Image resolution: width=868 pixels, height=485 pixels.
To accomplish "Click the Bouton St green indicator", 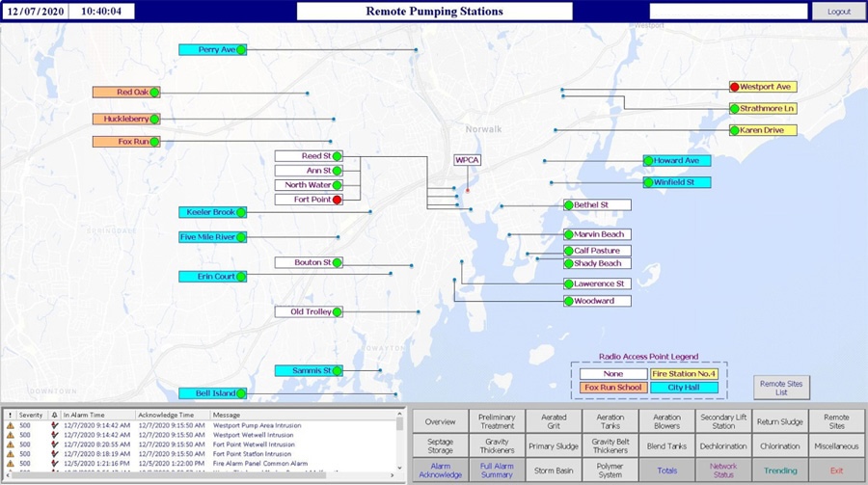I will 337,262.
